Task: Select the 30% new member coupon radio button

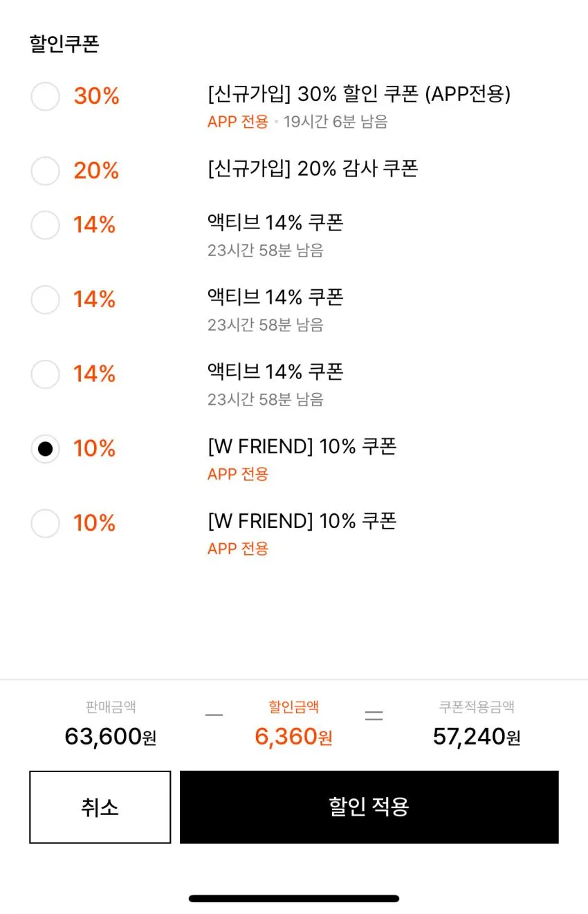Action: point(45,96)
